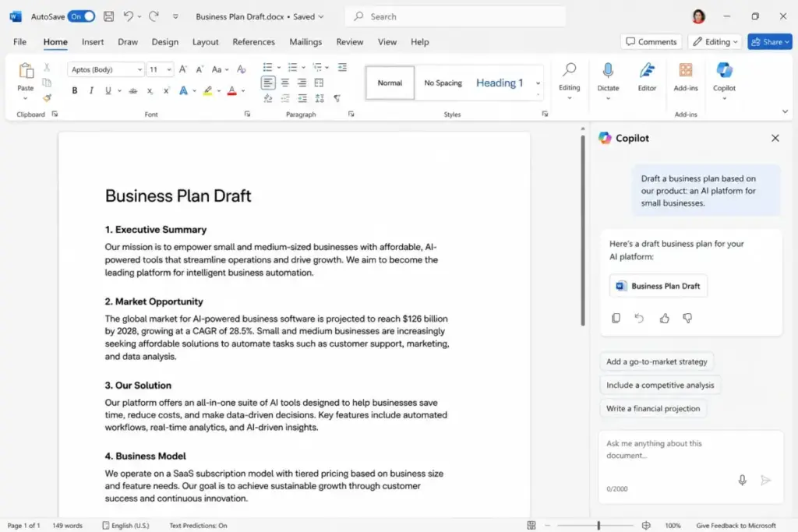This screenshot has width=798, height=532.
Task: Show paragraph marks pilcrow icon
Action: tap(337, 98)
